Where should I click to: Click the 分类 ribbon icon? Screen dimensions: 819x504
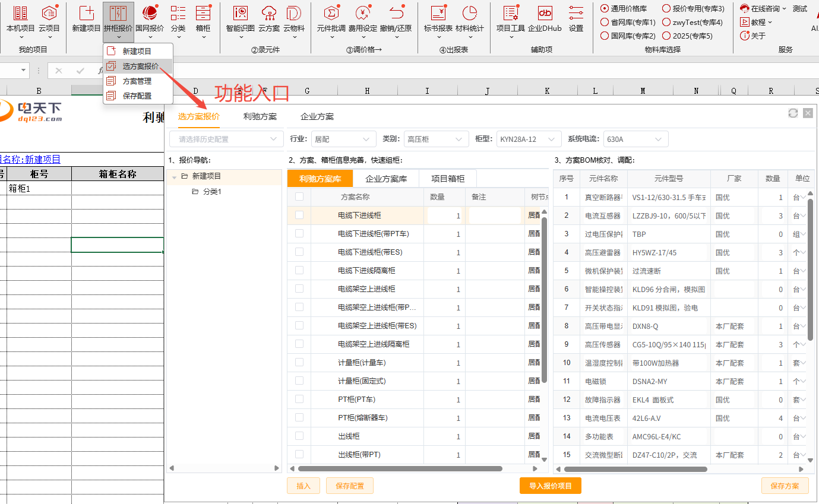click(x=178, y=21)
